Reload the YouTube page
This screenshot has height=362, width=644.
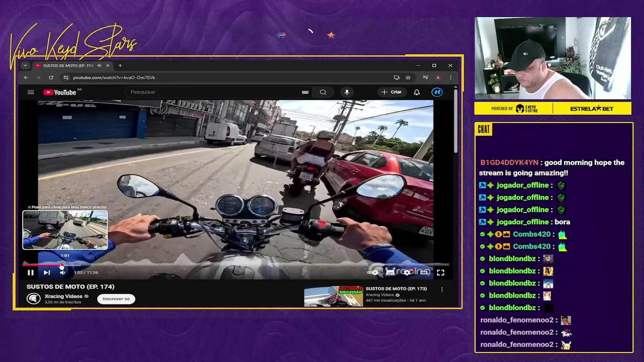pos(51,77)
